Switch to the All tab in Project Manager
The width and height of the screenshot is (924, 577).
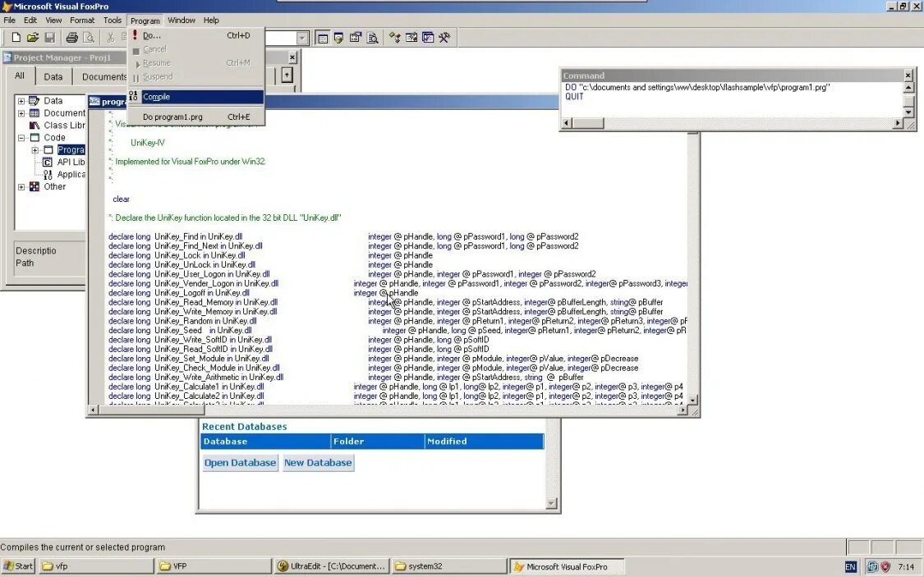coord(20,76)
